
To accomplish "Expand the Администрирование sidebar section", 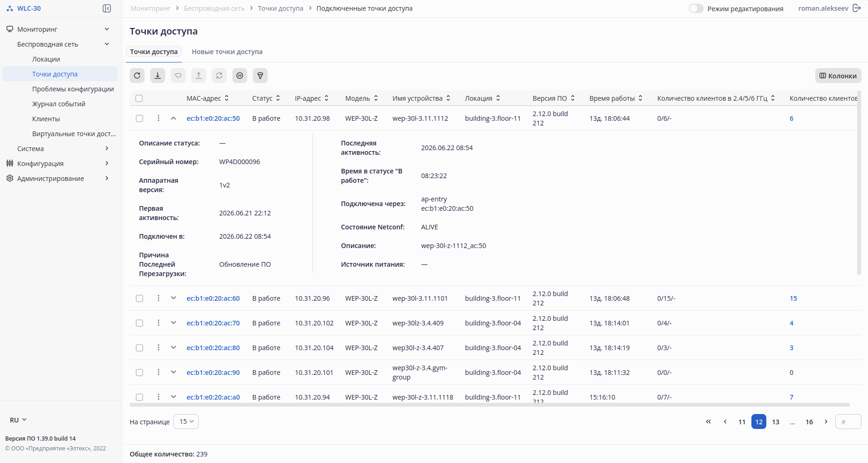I will (x=61, y=179).
